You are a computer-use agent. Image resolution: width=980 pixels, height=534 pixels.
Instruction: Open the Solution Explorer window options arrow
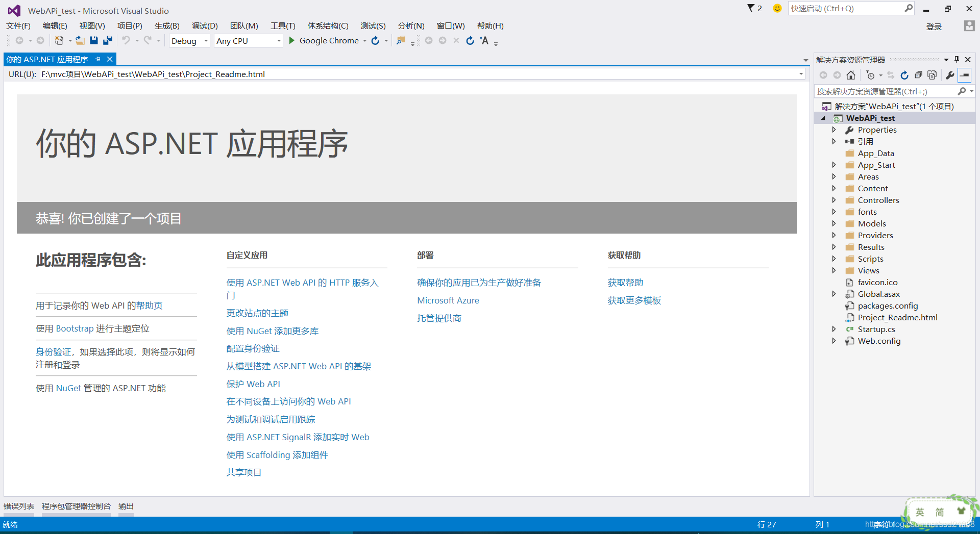coord(946,60)
